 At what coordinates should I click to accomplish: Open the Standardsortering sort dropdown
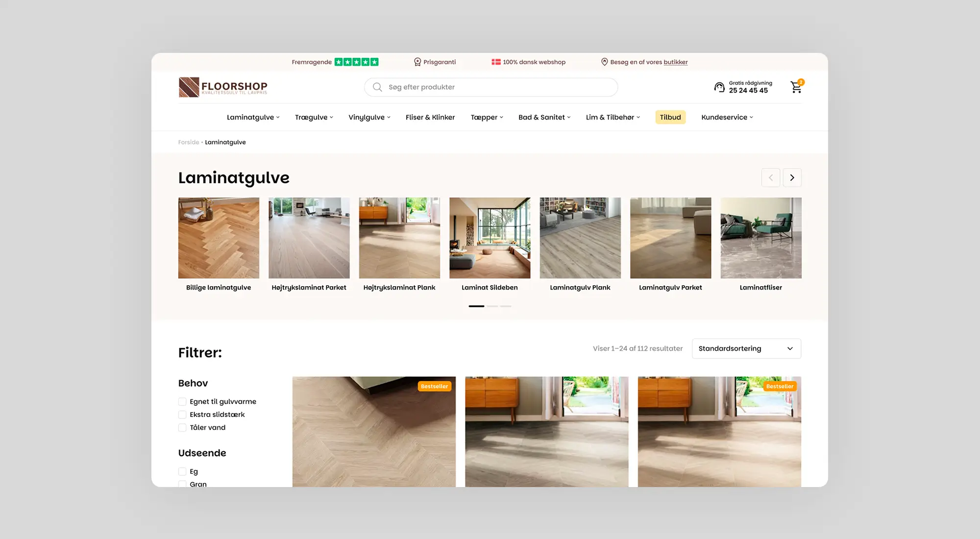pyautogui.click(x=746, y=349)
